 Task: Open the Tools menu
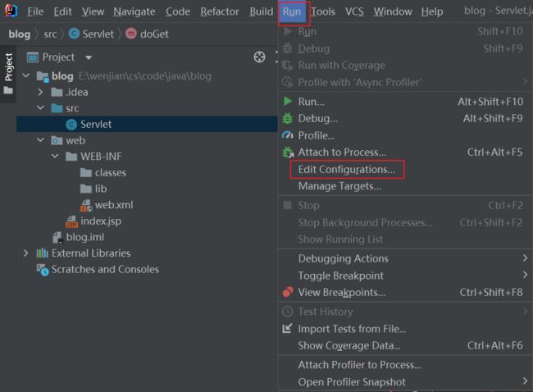(x=323, y=11)
